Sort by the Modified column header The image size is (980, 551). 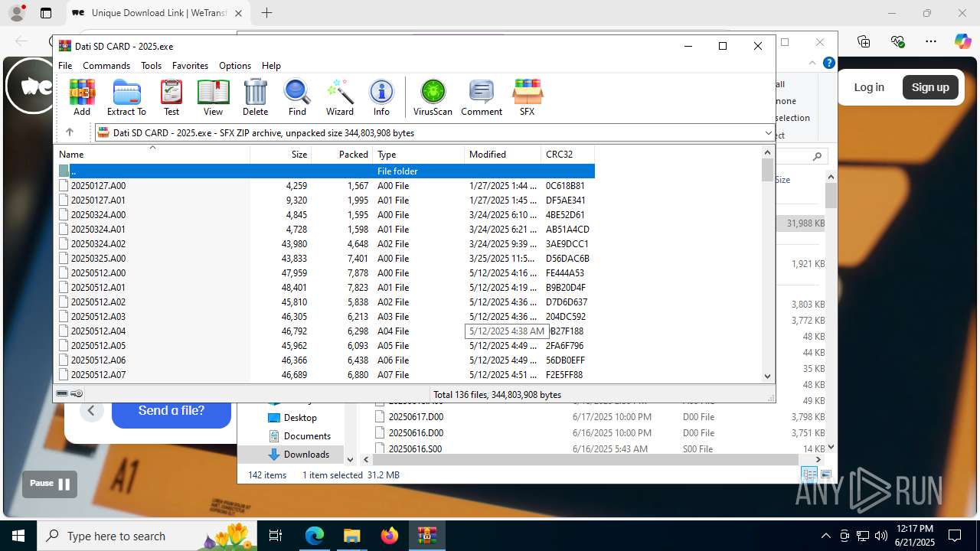tap(503, 154)
